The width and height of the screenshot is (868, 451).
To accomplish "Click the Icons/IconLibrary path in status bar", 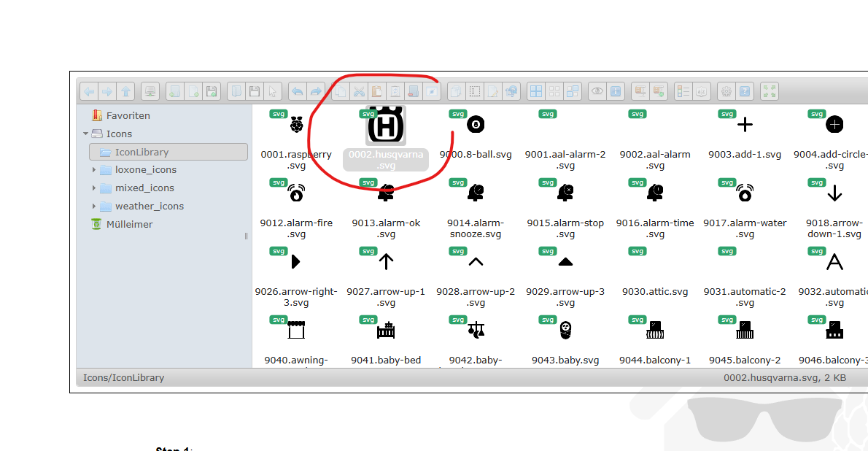I will coord(123,377).
